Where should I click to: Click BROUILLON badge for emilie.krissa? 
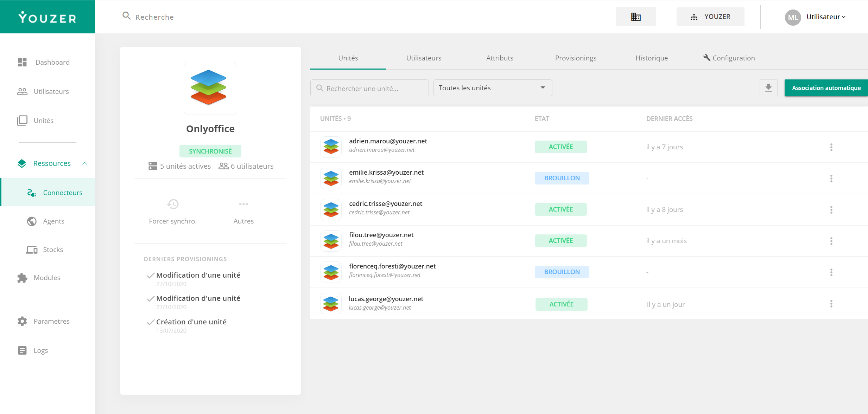pyautogui.click(x=562, y=178)
